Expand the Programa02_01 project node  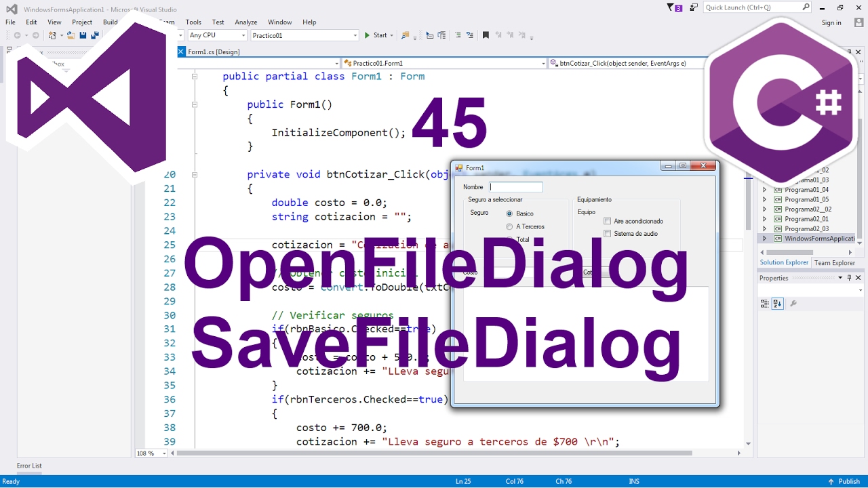pyautogui.click(x=765, y=219)
